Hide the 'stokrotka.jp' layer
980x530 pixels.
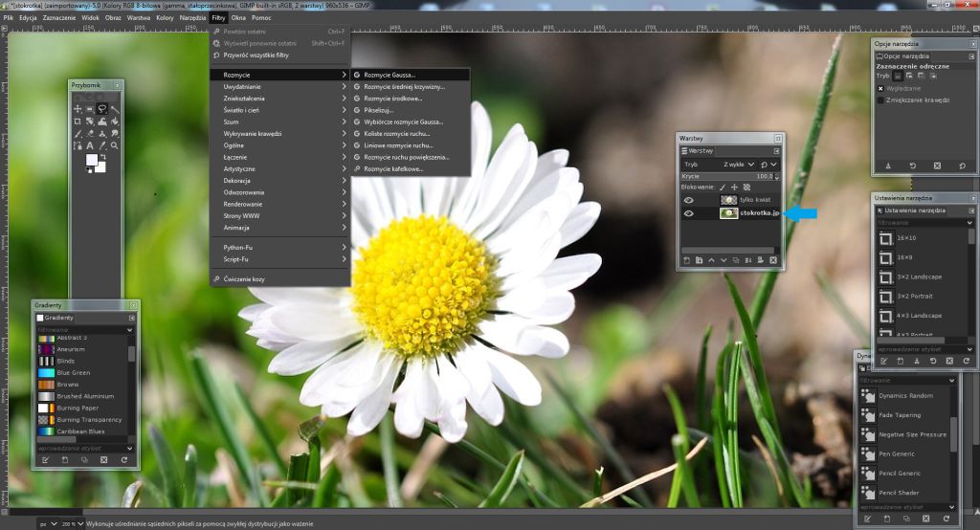pyautogui.click(x=689, y=213)
